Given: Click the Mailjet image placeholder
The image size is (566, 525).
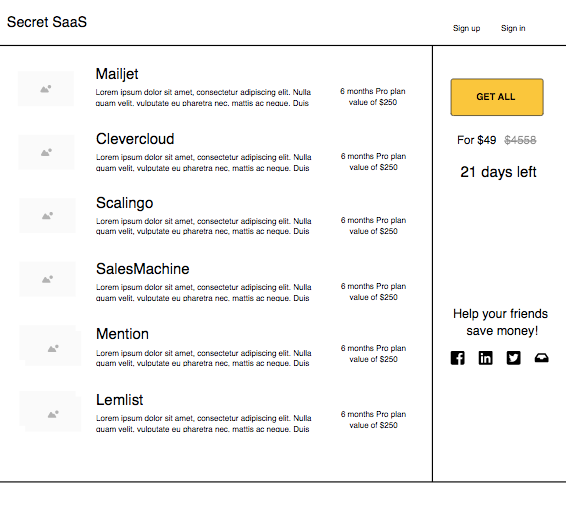Looking at the screenshot, I should click(46, 88).
